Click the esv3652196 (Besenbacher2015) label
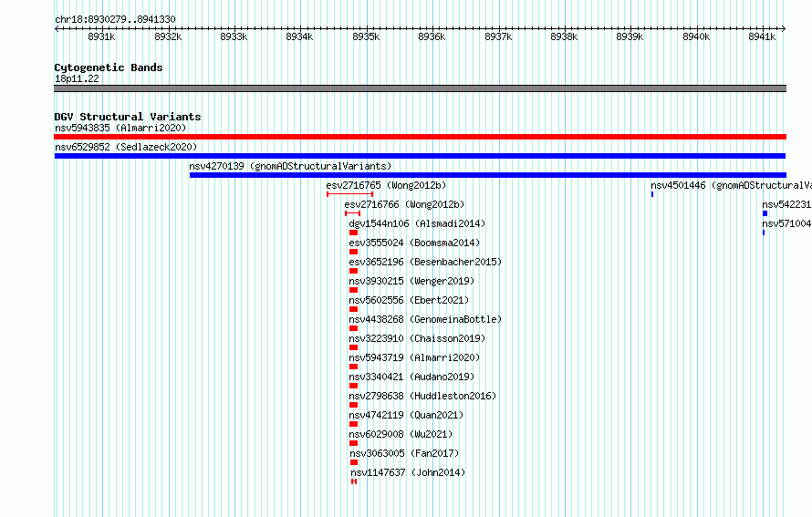This screenshot has height=517, width=812. 425,262
